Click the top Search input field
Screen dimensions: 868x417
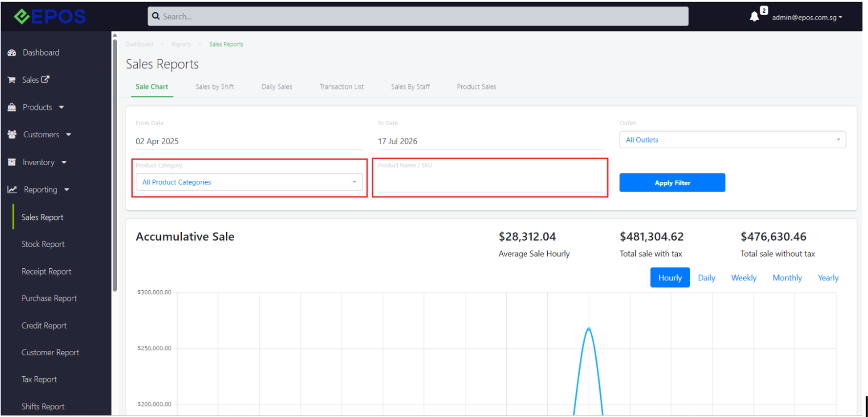click(x=418, y=16)
